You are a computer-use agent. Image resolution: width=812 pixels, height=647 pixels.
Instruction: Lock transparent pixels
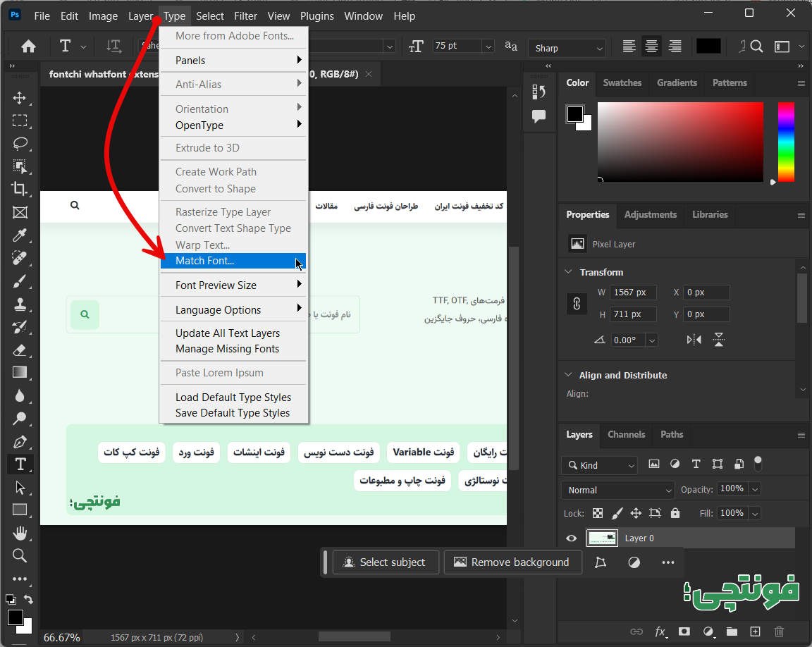click(x=598, y=513)
